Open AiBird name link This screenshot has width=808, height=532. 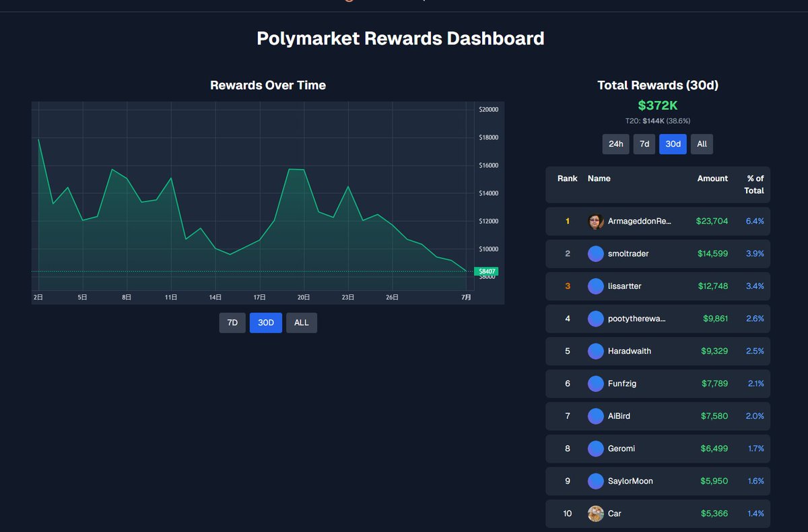click(619, 416)
